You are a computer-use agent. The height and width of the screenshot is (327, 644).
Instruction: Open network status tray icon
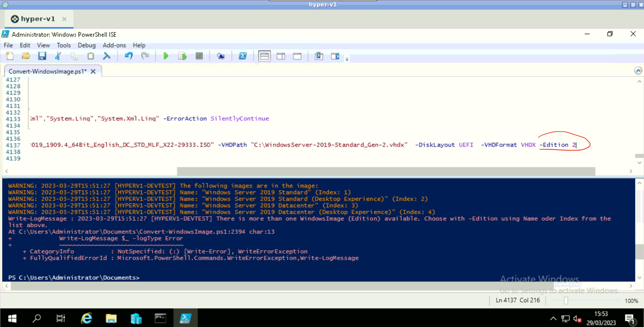tap(565, 318)
